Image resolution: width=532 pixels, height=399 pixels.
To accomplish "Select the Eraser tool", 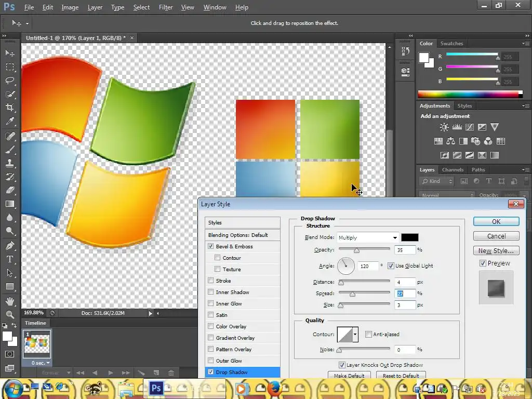I will [10, 190].
